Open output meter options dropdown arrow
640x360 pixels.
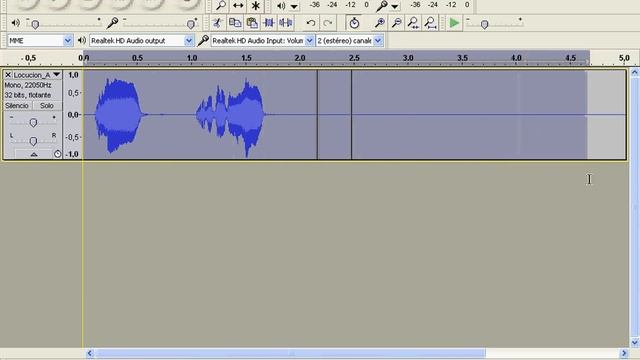point(294,7)
